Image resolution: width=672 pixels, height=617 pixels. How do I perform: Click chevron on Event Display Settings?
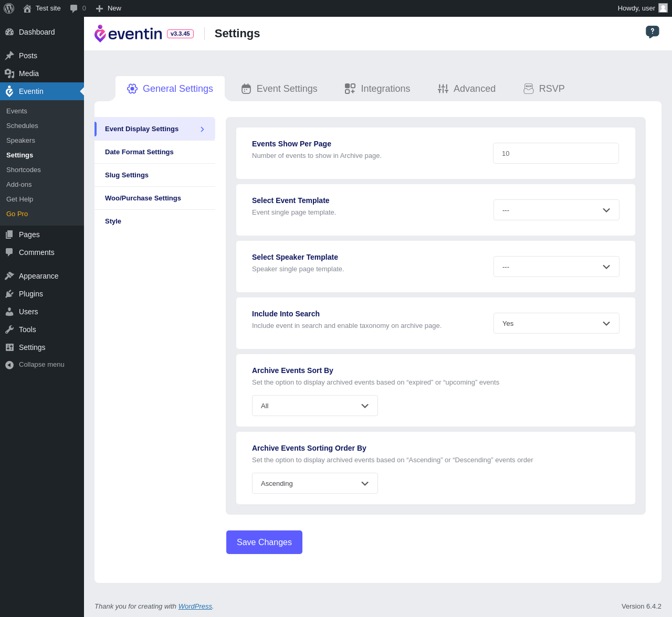point(202,129)
